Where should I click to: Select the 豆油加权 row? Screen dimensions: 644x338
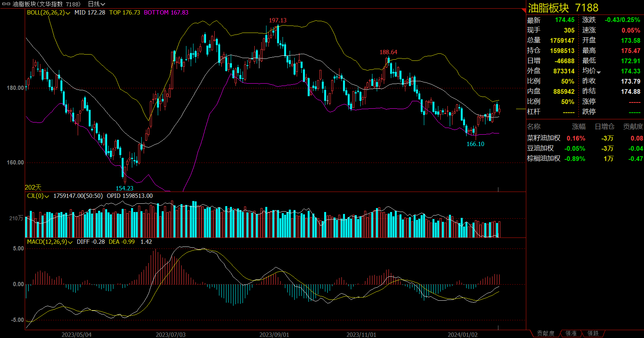coord(540,148)
